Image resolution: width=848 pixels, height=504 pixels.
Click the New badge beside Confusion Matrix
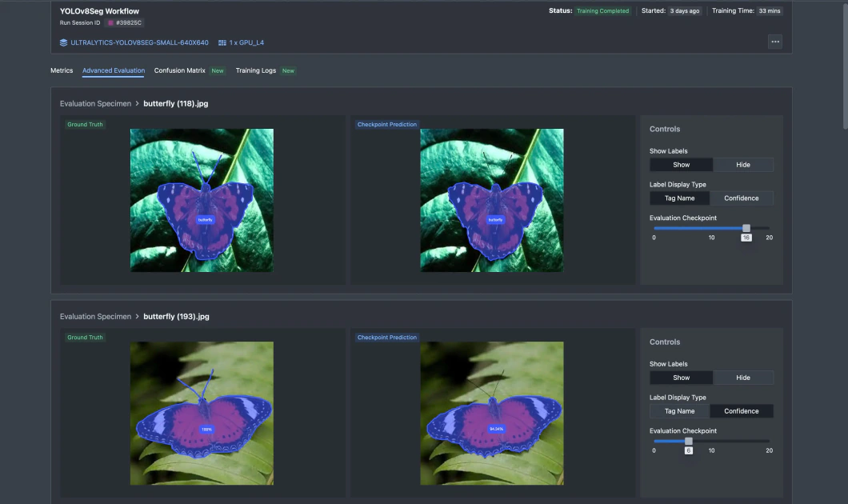tap(217, 70)
